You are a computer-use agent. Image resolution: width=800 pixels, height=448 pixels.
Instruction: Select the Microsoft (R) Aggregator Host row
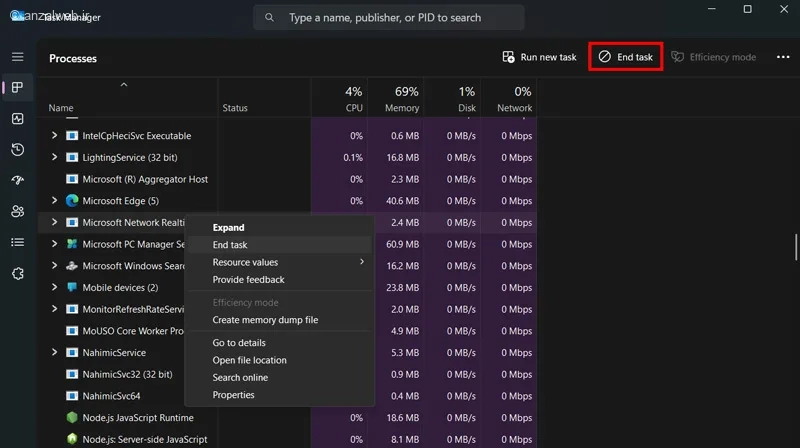[288, 179]
